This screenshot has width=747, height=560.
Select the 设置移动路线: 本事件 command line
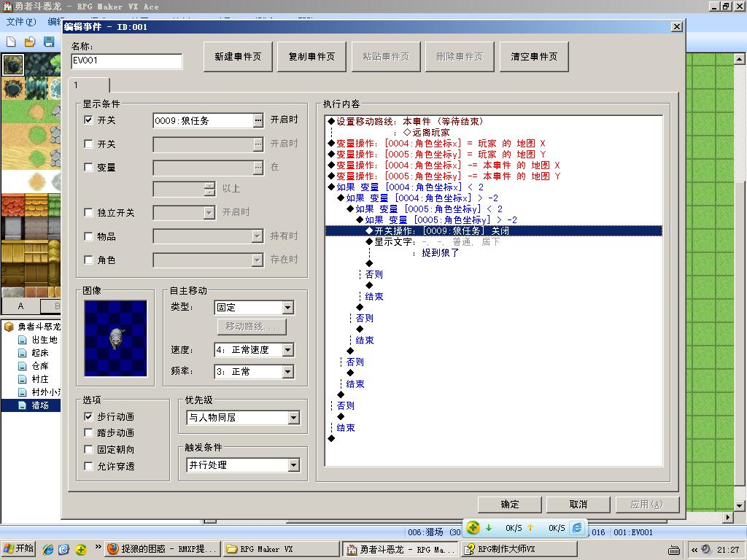click(494, 122)
